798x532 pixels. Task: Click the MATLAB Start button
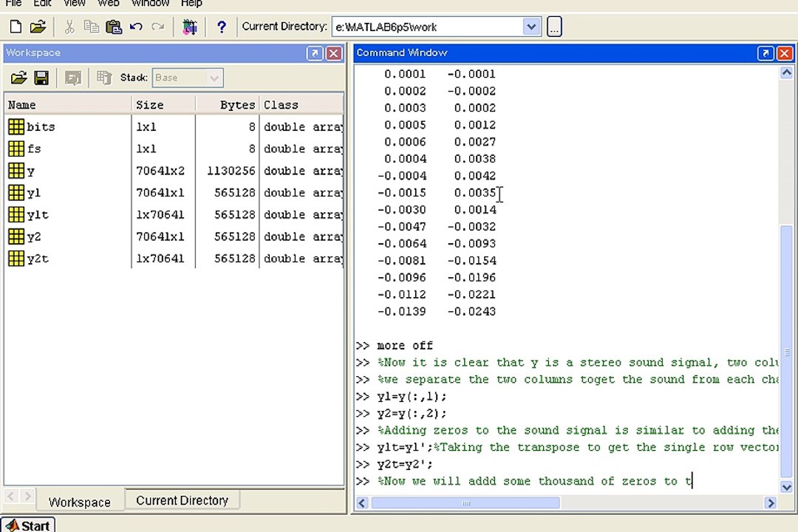pos(28,525)
